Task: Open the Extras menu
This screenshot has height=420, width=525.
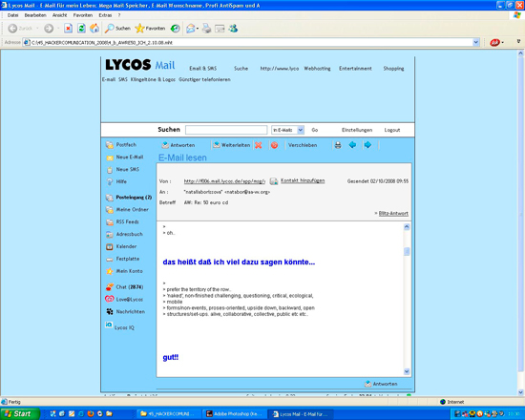Action: pyautogui.click(x=105, y=15)
